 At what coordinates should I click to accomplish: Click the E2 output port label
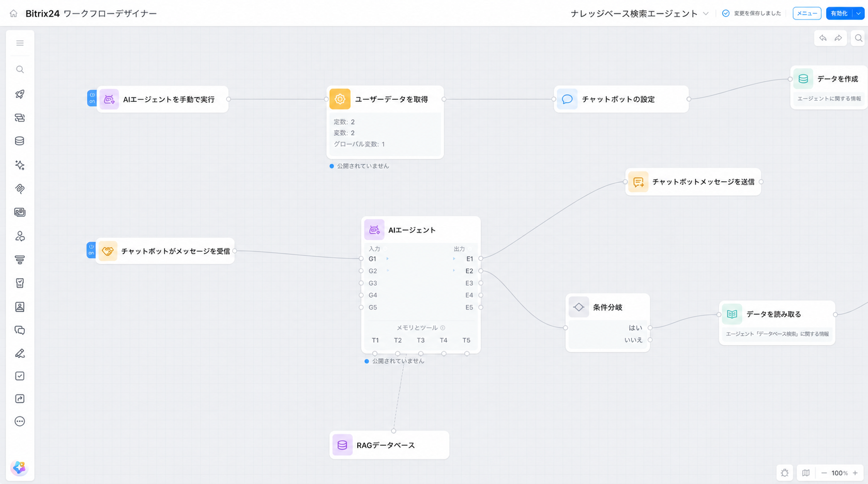[469, 271]
